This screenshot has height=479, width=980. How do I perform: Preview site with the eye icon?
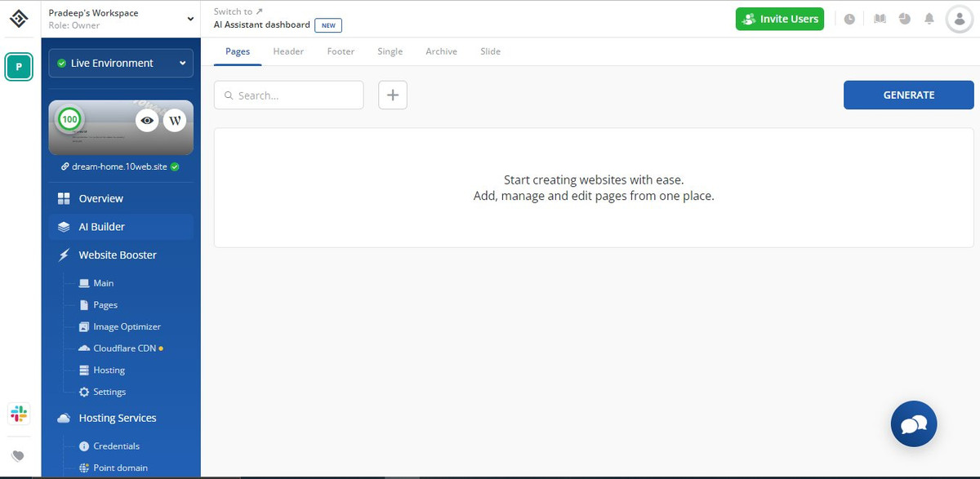point(147,121)
